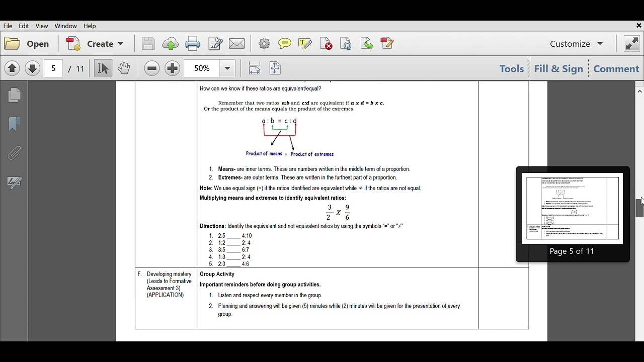
Task: Go to next page with down arrow
Action: coord(33,68)
